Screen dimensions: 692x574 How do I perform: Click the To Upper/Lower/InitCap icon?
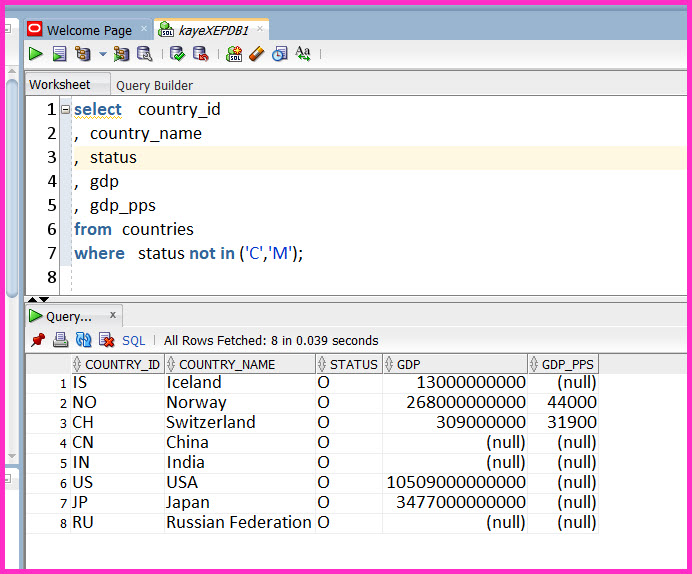303,54
